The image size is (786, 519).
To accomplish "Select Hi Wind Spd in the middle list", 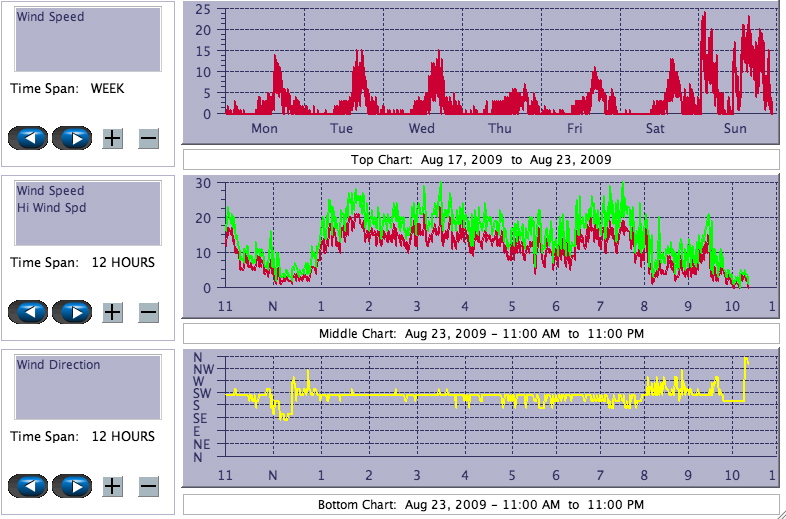I will pos(51,208).
